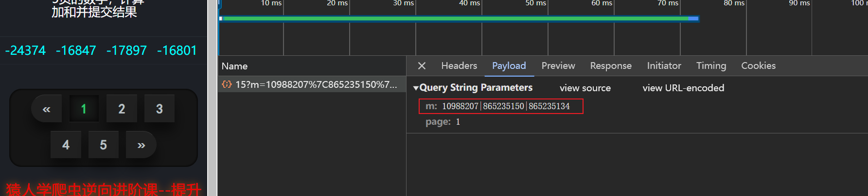868x196 pixels.
Task: Go to previous page with « button
Action: (47, 109)
